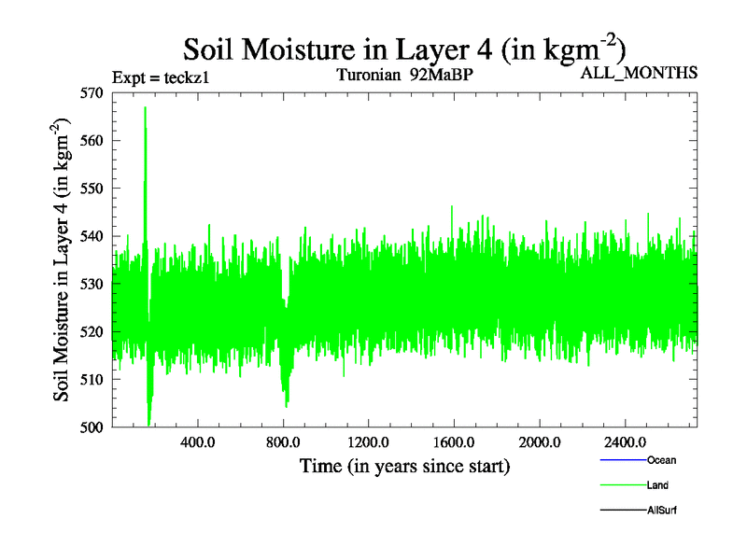This screenshot has width=747, height=560.
Task: Click the green Land legend line
Action: 621,485
